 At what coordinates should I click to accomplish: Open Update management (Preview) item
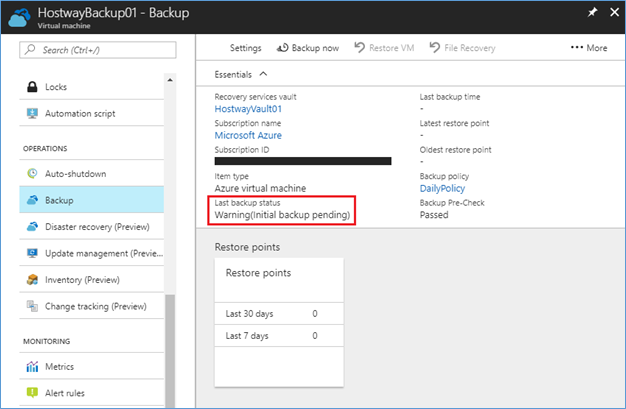(x=92, y=253)
